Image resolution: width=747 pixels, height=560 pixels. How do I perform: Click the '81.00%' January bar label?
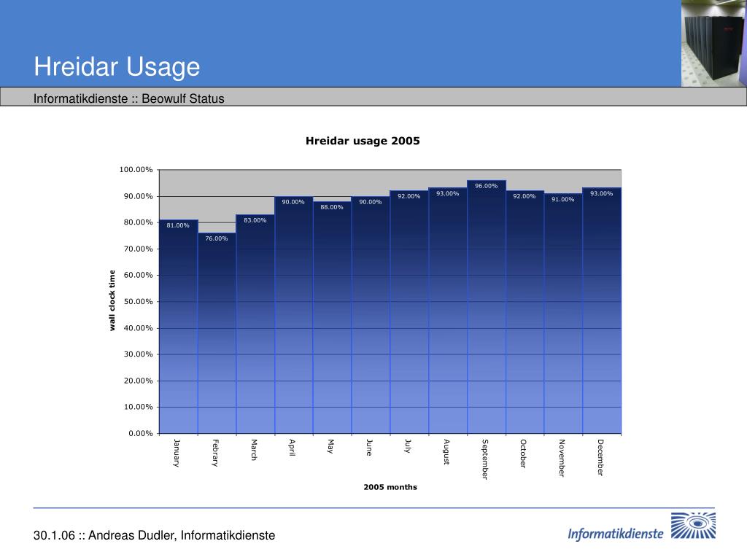point(178,225)
